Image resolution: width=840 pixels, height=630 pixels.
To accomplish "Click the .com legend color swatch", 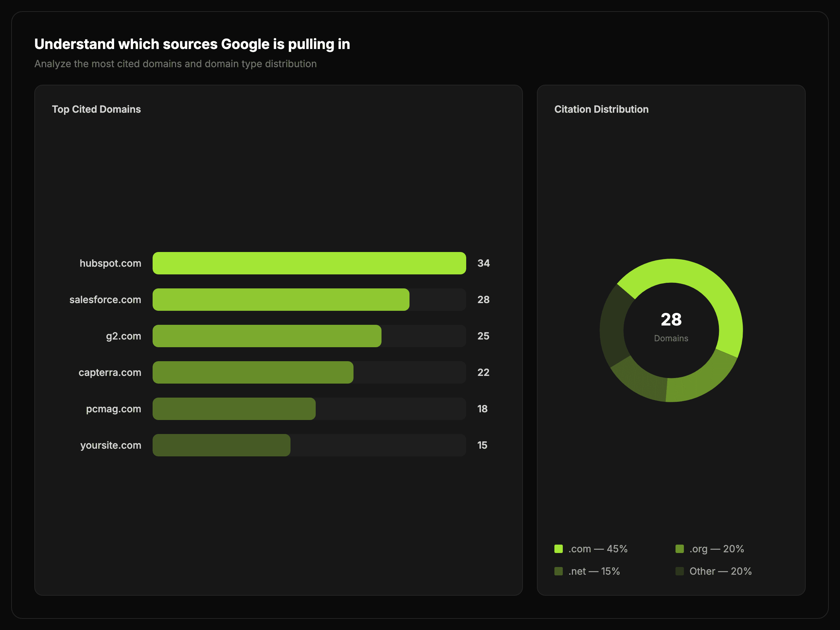I will [x=558, y=549].
